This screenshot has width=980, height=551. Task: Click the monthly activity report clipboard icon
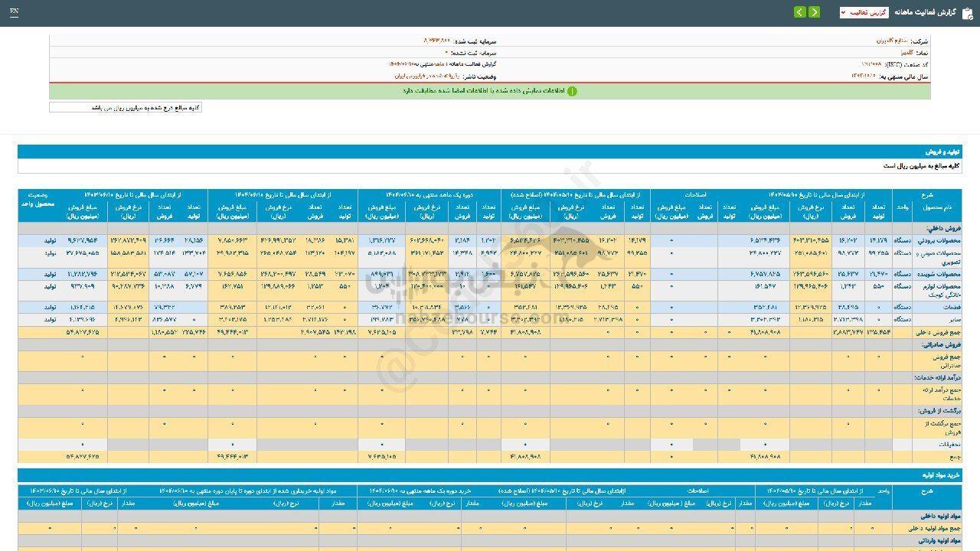click(967, 12)
